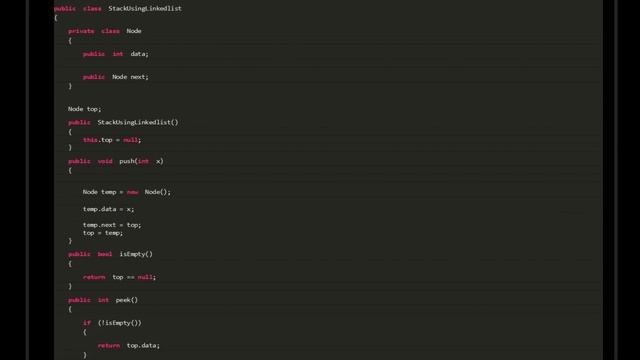Click the 'Node top;' field declaration
The height and width of the screenshot is (360, 640).
click(84, 109)
